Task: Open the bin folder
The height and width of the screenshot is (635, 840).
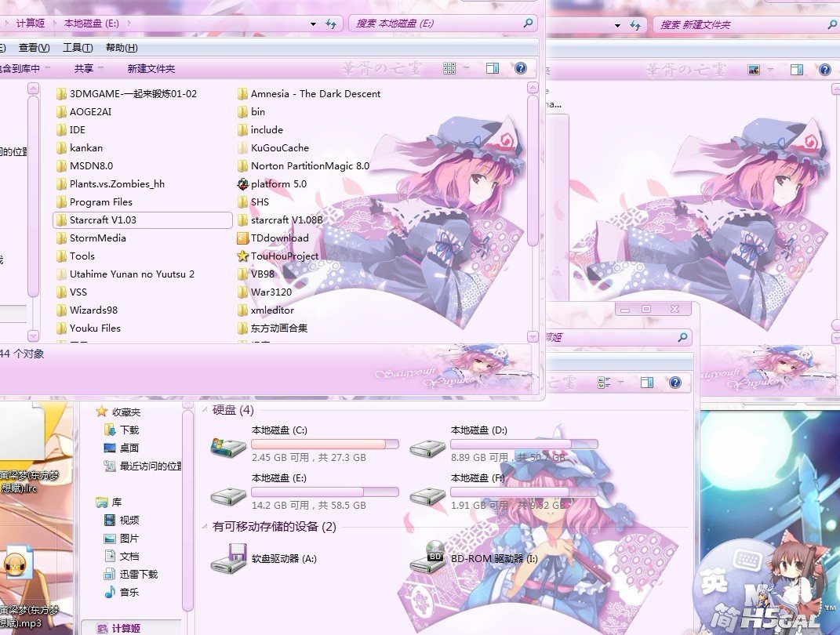Action: [x=251, y=112]
